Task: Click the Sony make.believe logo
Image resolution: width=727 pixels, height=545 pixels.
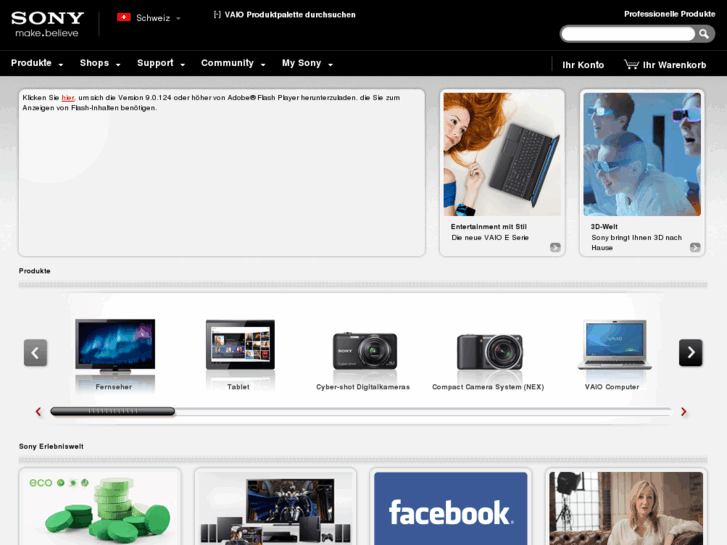Action: point(47,24)
